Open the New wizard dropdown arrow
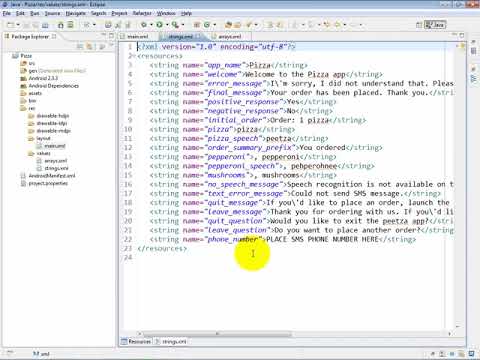 coord(18,25)
